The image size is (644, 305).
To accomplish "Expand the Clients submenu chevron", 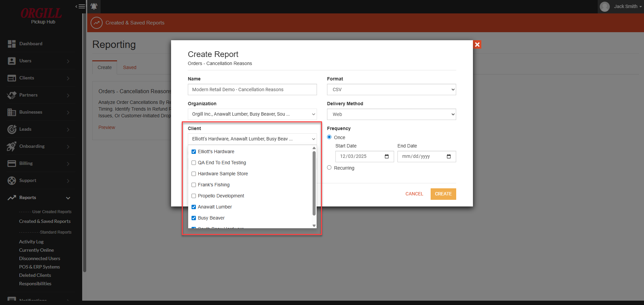I will (68, 78).
